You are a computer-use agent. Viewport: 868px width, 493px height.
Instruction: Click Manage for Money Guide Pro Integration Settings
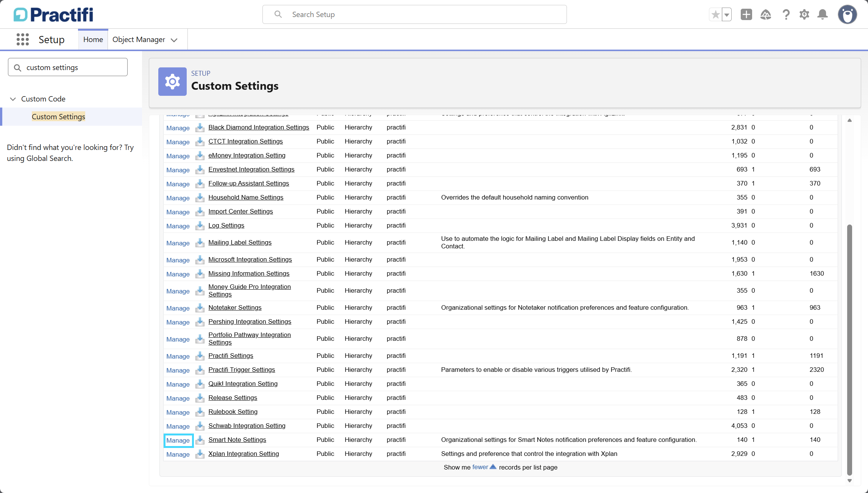[x=178, y=291]
